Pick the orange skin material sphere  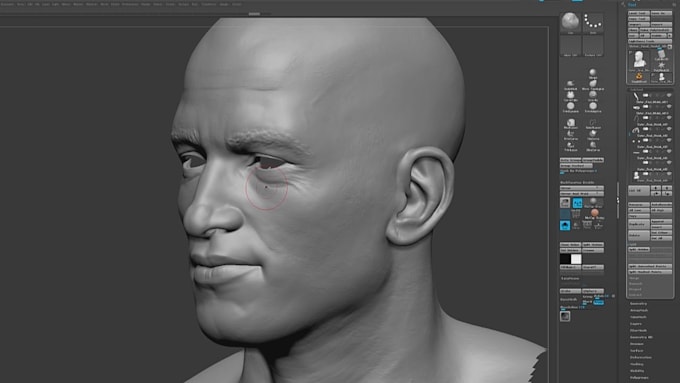(x=595, y=213)
